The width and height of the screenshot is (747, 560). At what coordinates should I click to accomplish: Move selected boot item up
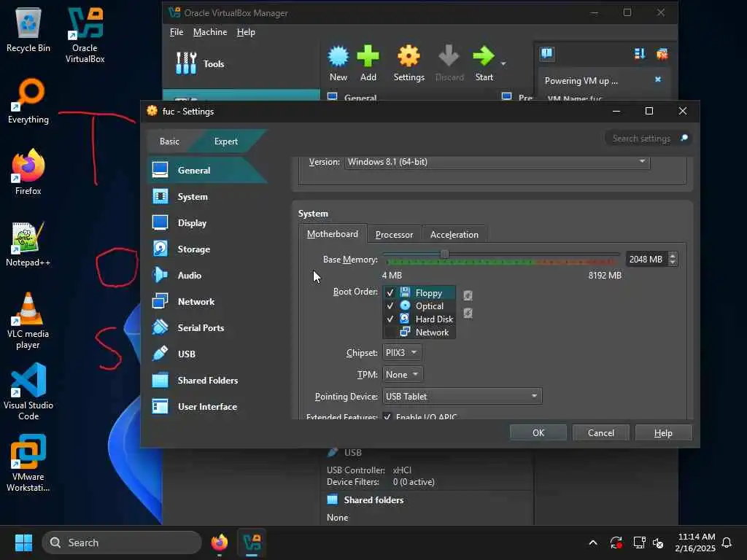pyautogui.click(x=468, y=295)
